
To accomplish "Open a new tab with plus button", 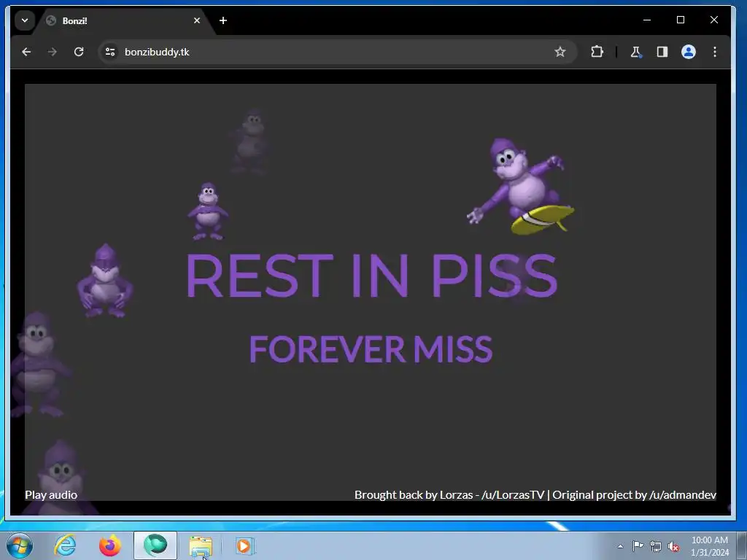I will [223, 20].
